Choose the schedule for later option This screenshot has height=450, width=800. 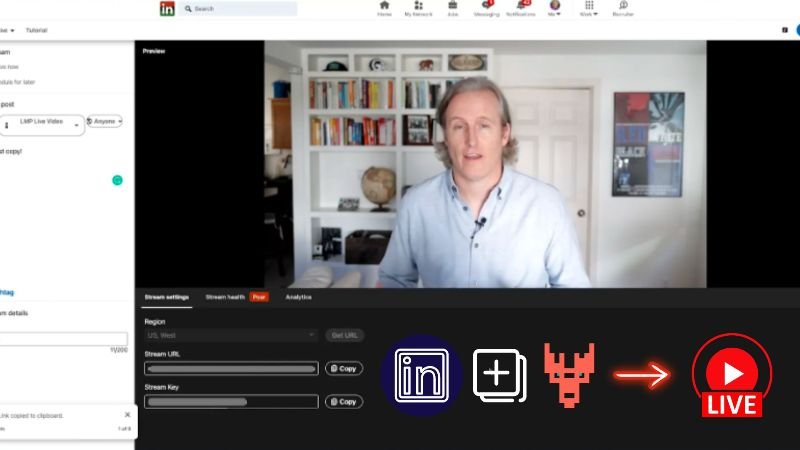18,82
